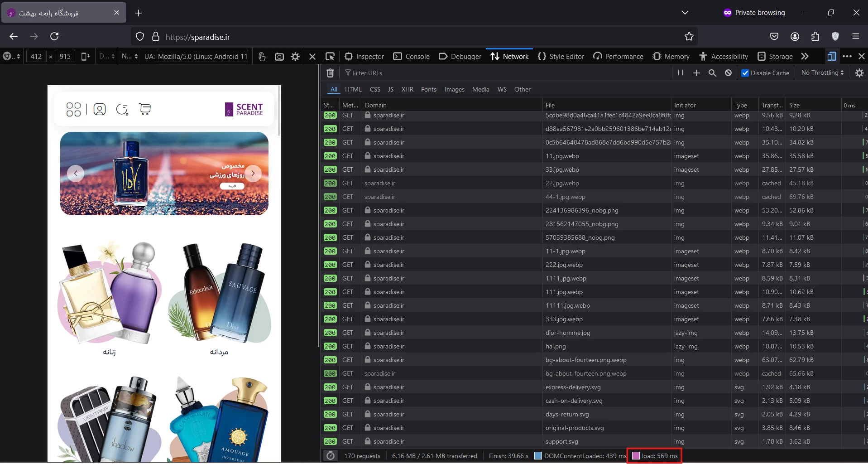
Task: Click the element picker icon
Action: (x=330, y=57)
